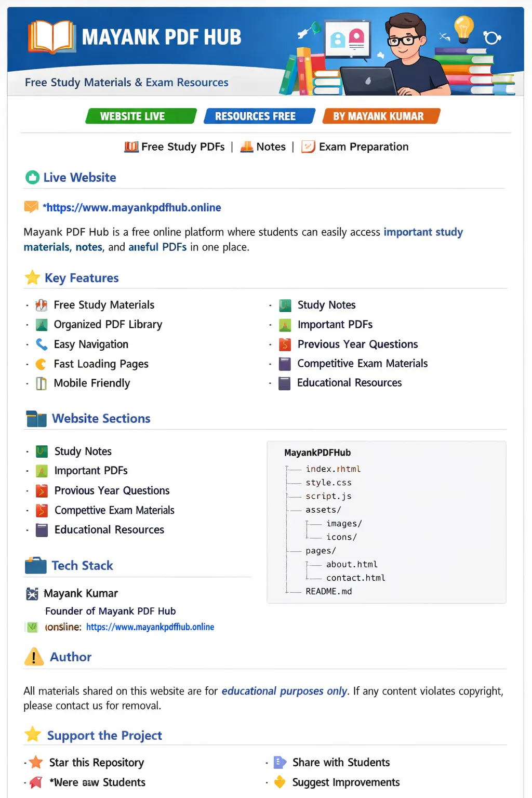
Task: Click the envelope icon next to website URL
Action: 31,207
